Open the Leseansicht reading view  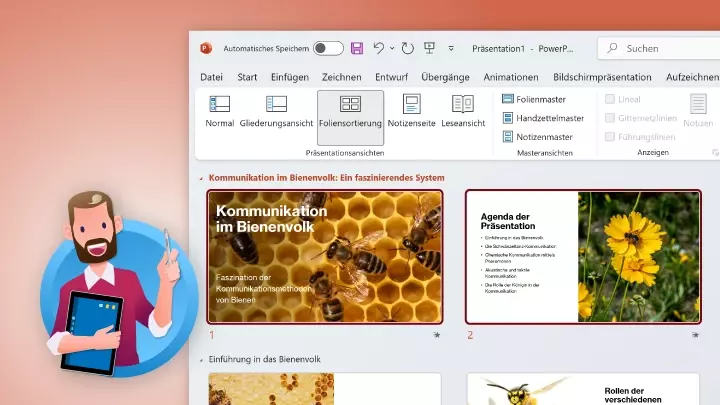463,111
